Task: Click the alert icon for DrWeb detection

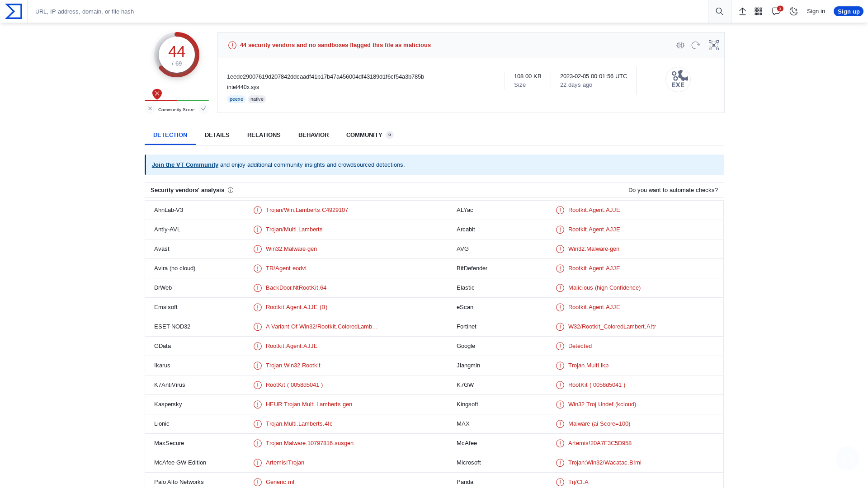Action: [x=258, y=288]
